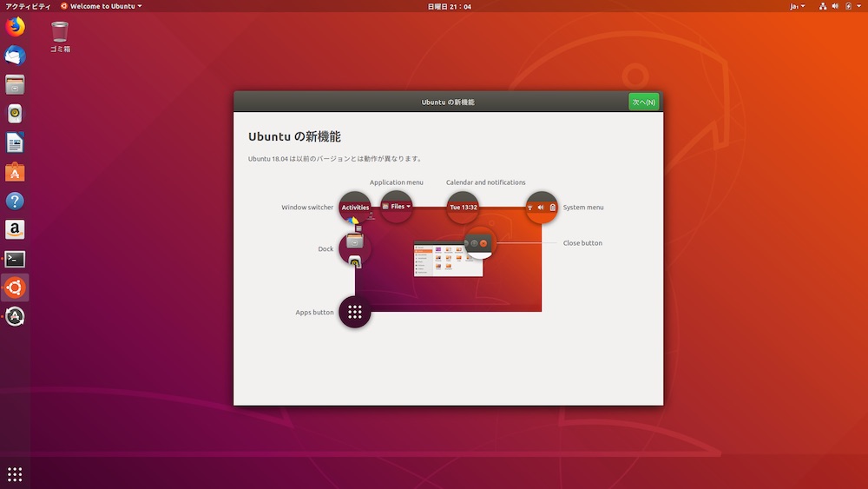Select the Welcome to Ubuntu dock icon
This screenshot has height=489, width=868.
[15, 287]
